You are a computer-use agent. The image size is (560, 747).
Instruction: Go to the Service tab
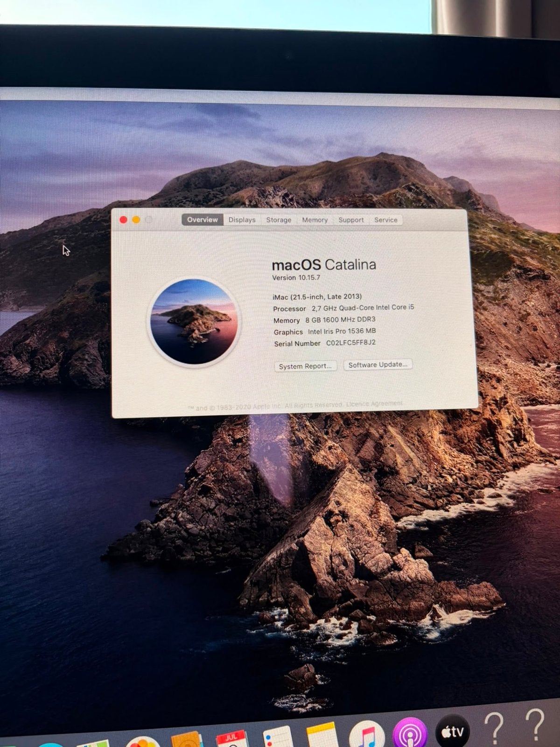385,220
